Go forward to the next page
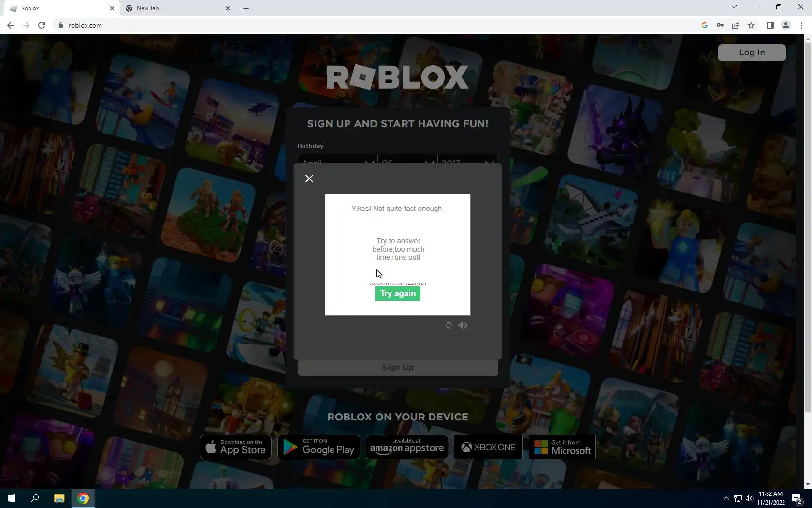The image size is (812, 508). click(x=26, y=25)
